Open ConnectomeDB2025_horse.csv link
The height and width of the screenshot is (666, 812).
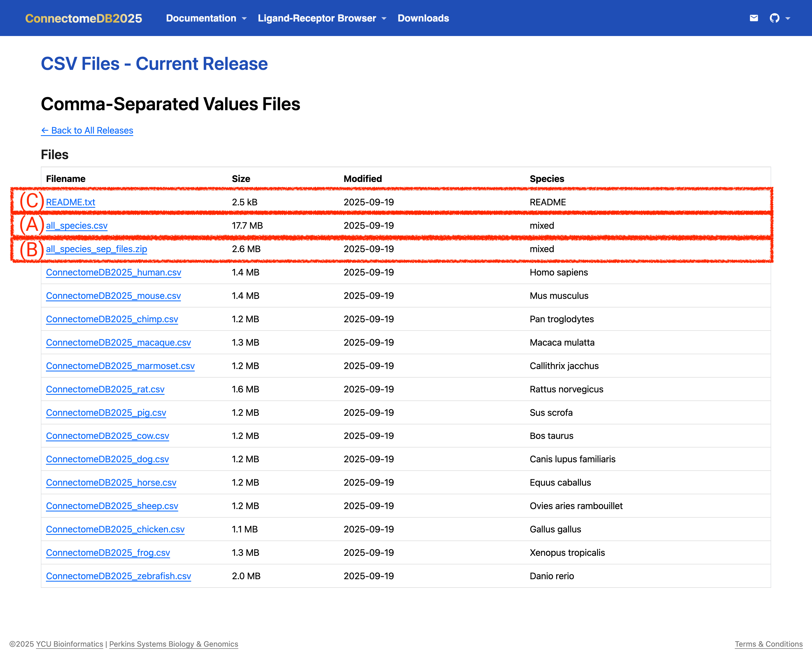click(x=111, y=483)
